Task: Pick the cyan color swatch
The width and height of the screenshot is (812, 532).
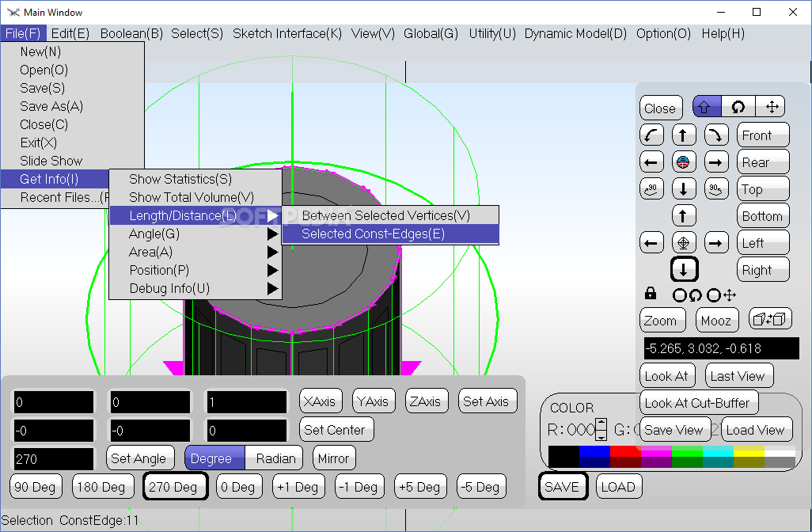Action: pos(718,450)
